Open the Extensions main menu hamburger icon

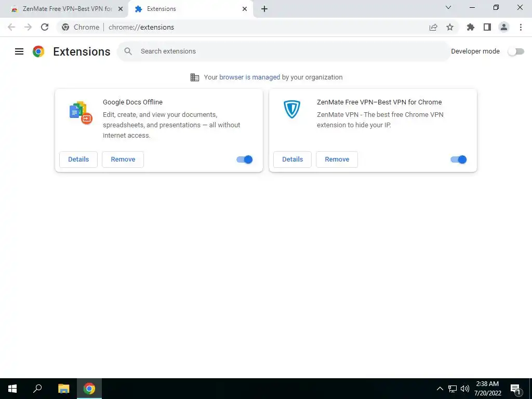click(19, 51)
